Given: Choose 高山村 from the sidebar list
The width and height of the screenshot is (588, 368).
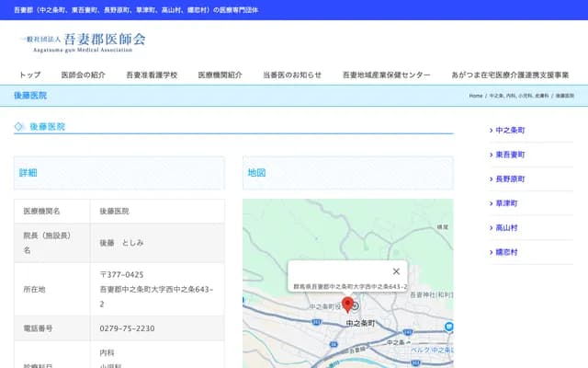Looking at the screenshot, I should click(507, 227).
